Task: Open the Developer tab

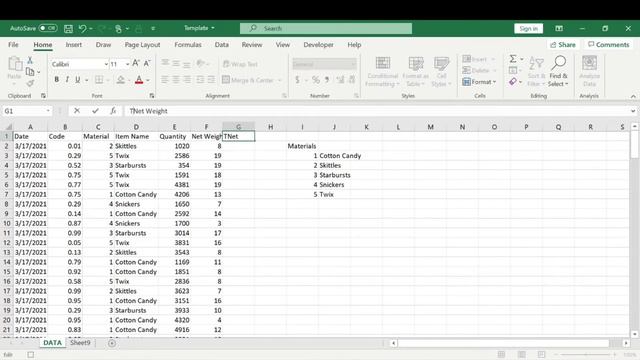Action: tap(318, 44)
